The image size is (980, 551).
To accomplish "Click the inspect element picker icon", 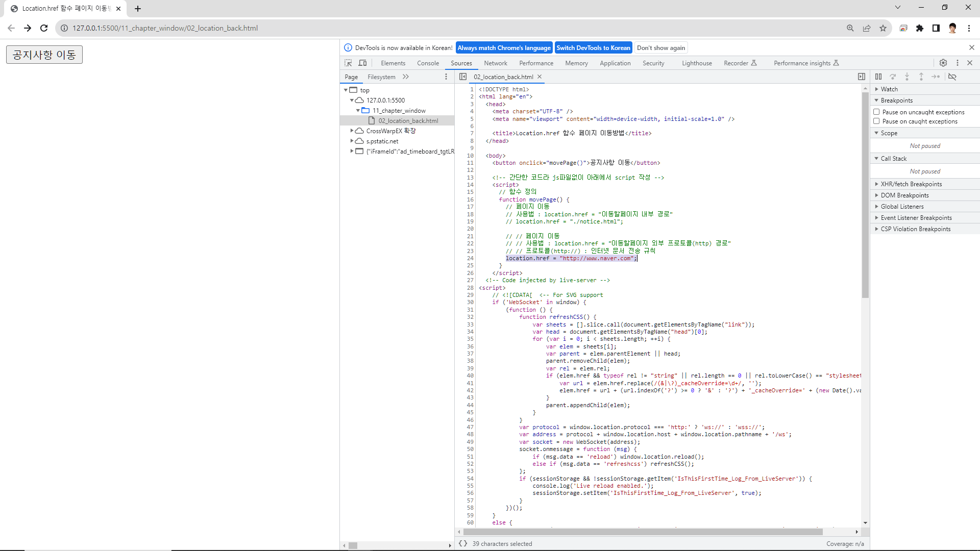I will 348,63.
